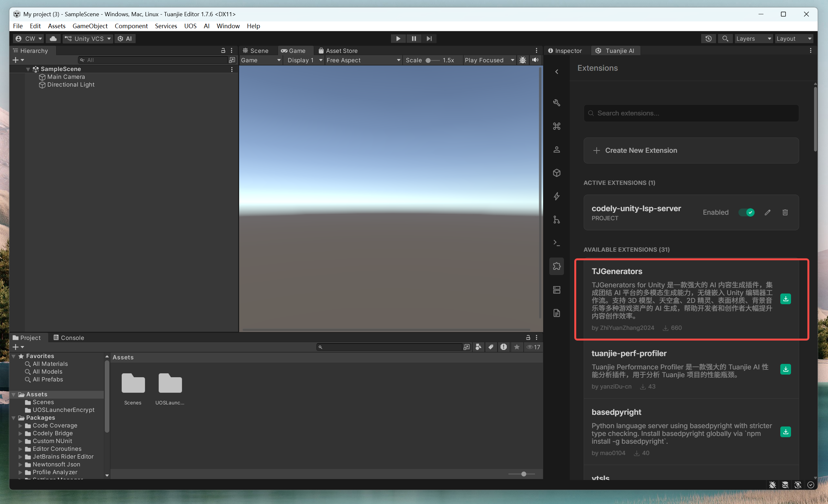Edit the codely-unity-lsp-server extension with pencil icon
Image resolution: width=828 pixels, height=504 pixels.
pos(768,212)
